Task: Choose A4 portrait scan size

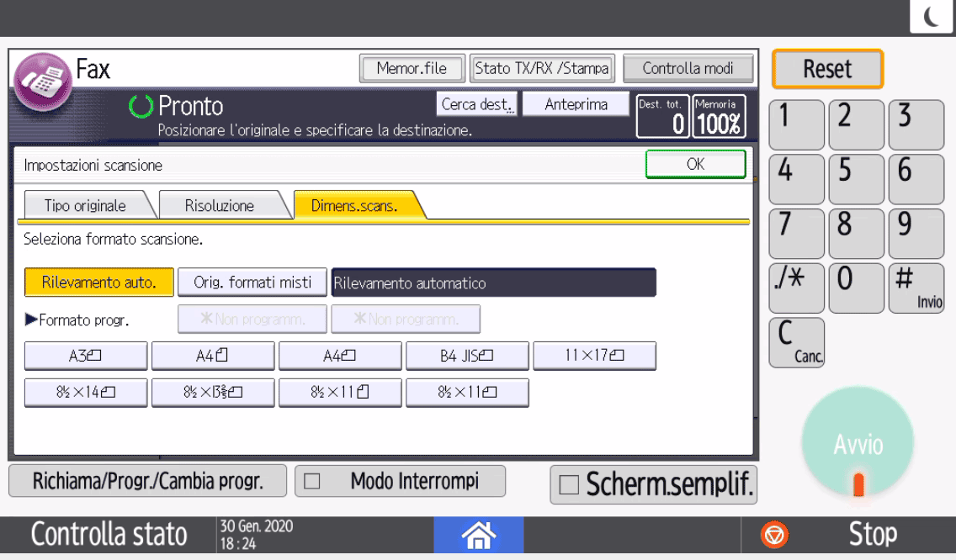Action: coord(213,356)
